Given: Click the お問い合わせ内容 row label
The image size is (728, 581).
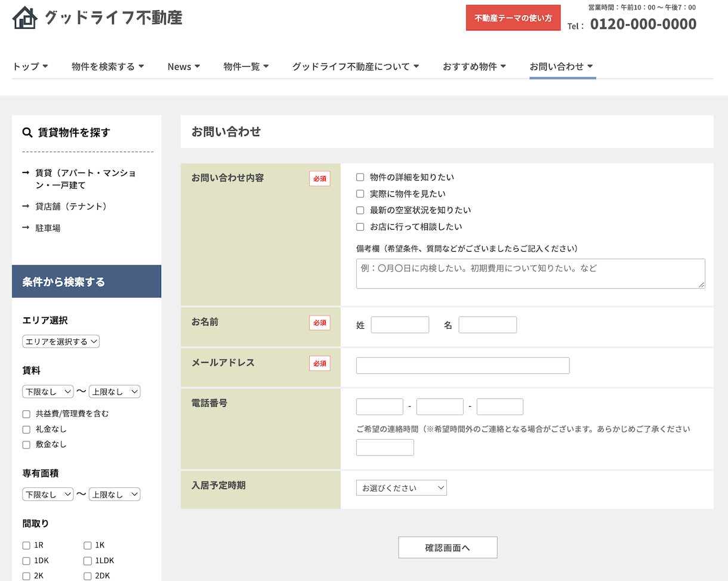Looking at the screenshot, I should 227,178.
